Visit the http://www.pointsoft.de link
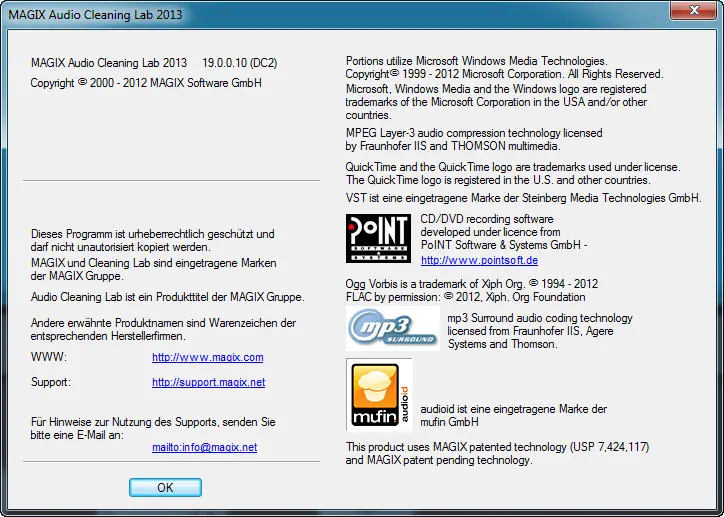Image resolution: width=724 pixels, height=517 pixels. [479, 260]
